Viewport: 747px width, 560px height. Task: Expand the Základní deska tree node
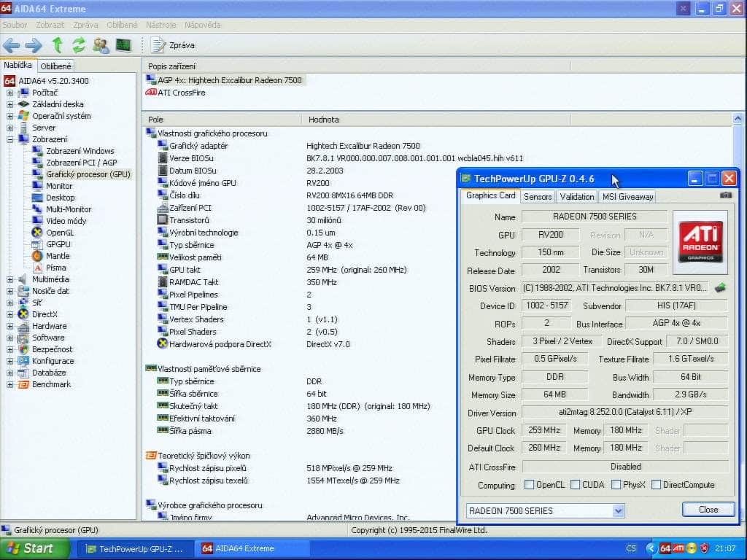pyautogui.click(x=10, y=104)
